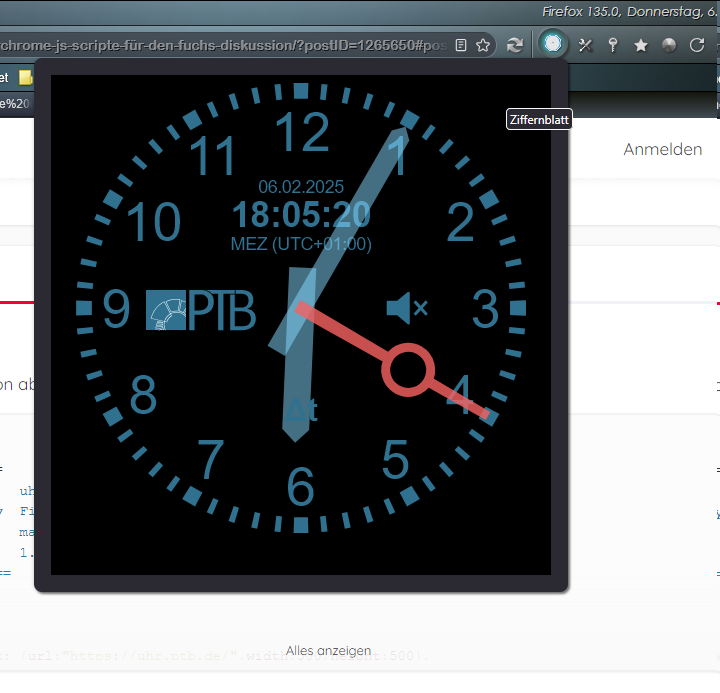Click the Alles anzeigen link
Viewport: 720px width, 693px height.
328,650
